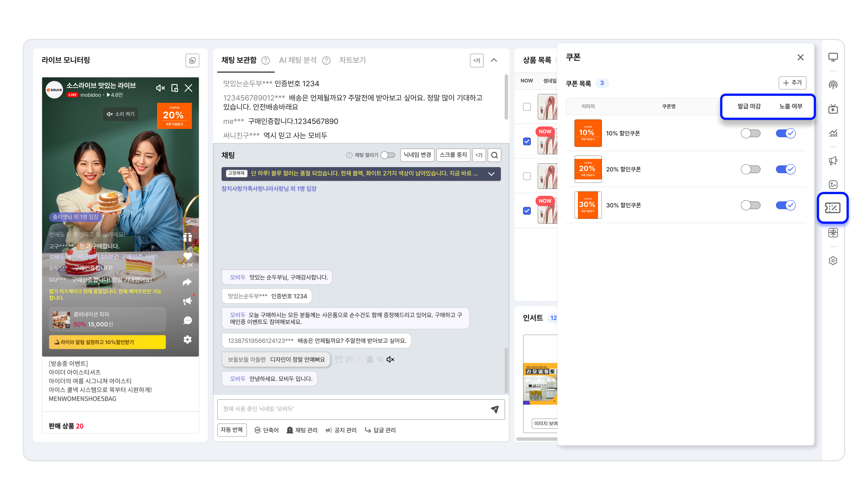Screen dimensions: 868x499
Task: Click picture-in-picture icon on live video header
Action: 174,88
